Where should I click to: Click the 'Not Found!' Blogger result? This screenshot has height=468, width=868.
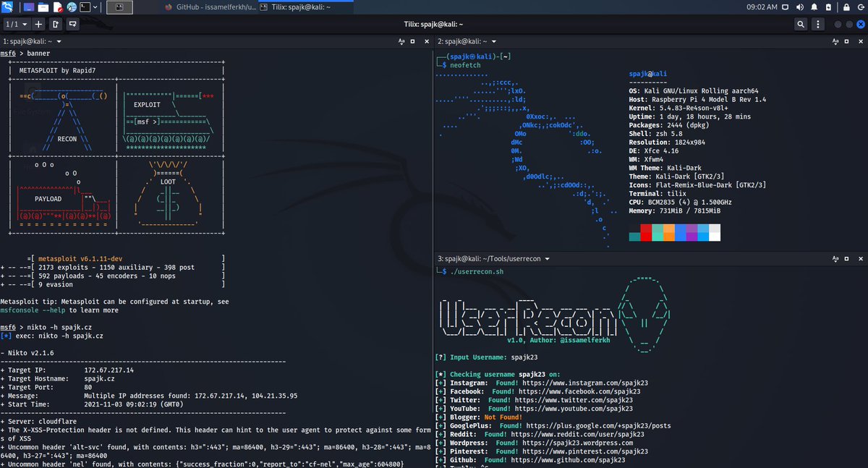pos(504,417)
